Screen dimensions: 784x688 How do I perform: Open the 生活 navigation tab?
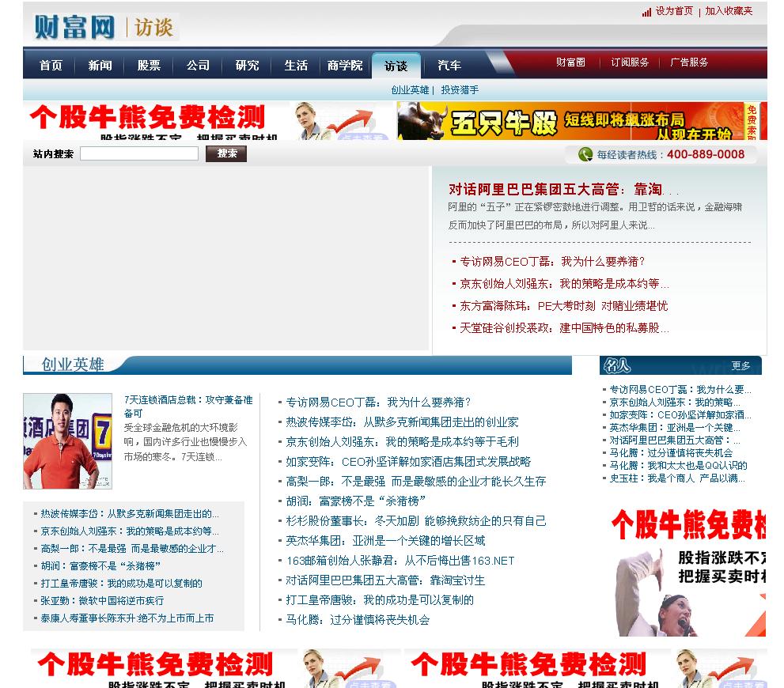(296, 66)
